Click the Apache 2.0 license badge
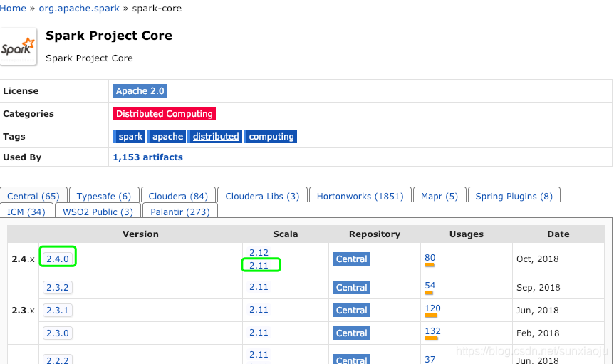This screenshot has height=364, width=614. (x=140, y=90)
